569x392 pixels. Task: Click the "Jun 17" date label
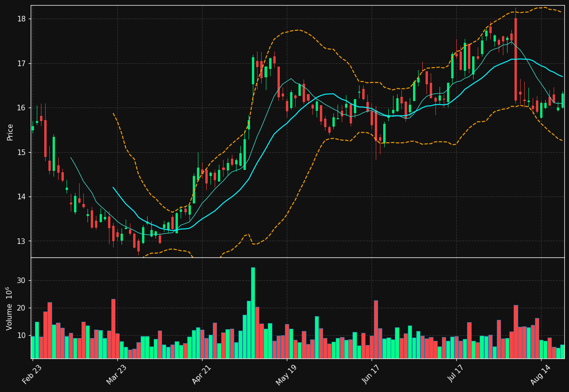[370, 375]
